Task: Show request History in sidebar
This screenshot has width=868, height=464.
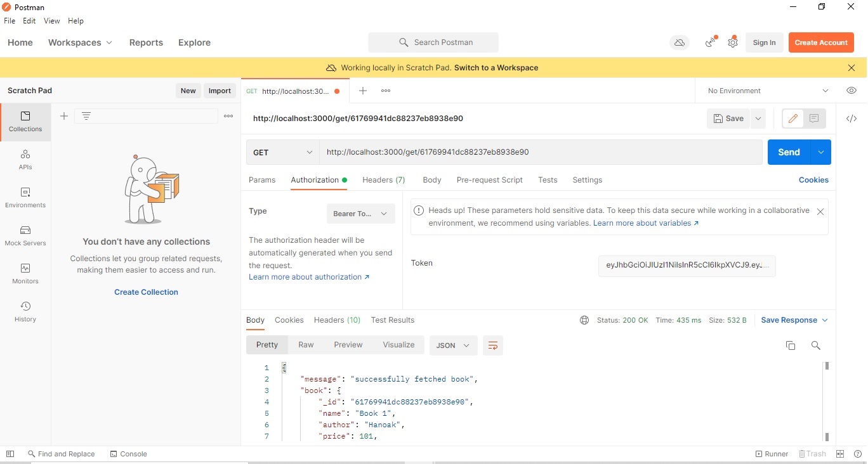Action: 25,311
